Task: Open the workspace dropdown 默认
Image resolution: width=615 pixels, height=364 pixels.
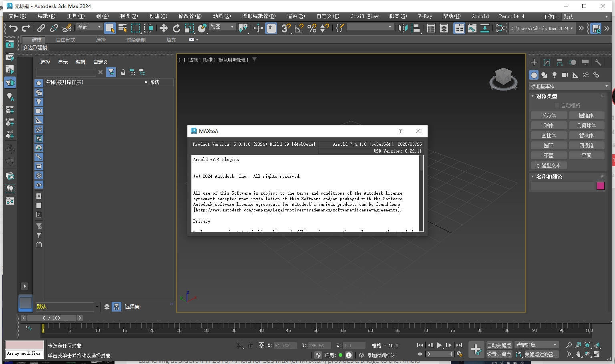Action: click(585, 17)
